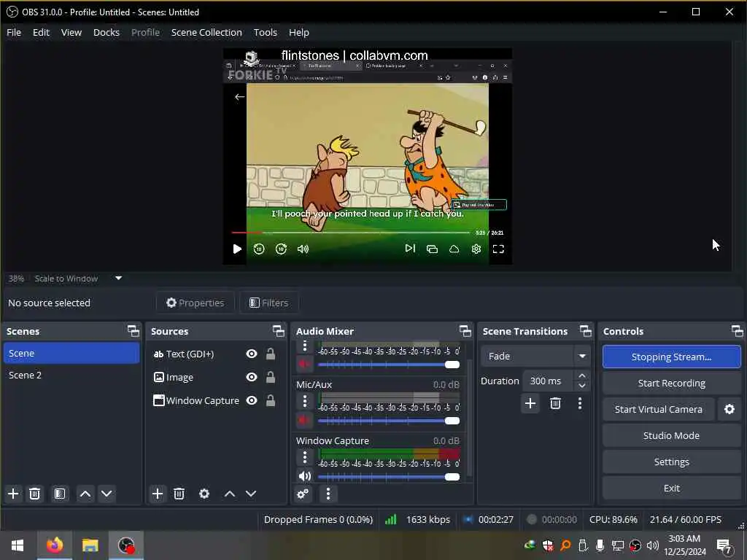Click the 300 ms duration field
Screen dimensions: 747x560
tap(549, 381)
